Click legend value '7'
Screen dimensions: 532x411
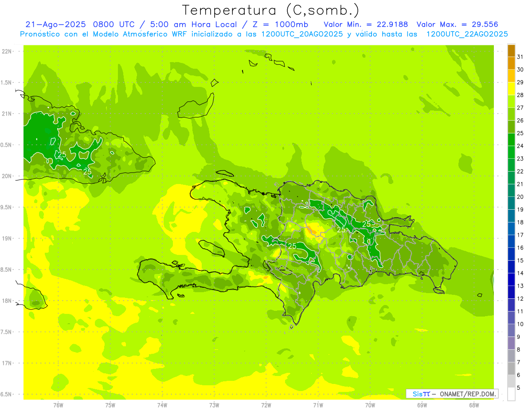[x=519, y=362]
